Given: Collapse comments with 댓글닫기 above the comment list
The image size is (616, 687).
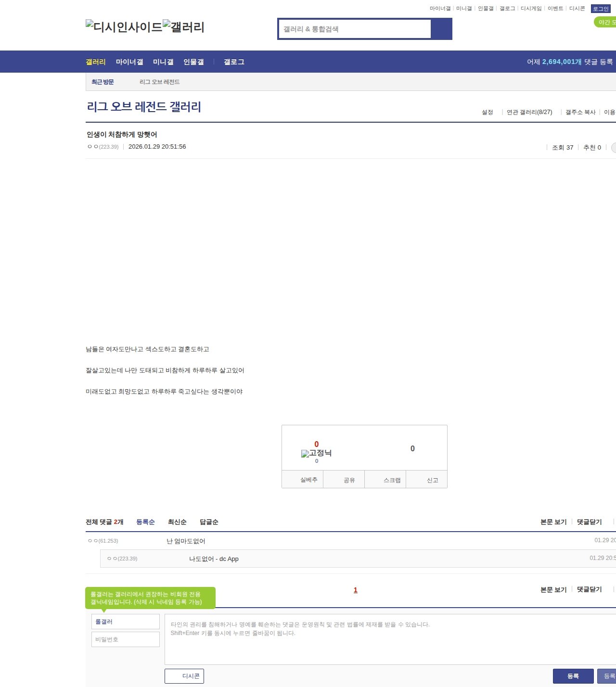Looking at the screenshot, I should click(x=589, y=522).
